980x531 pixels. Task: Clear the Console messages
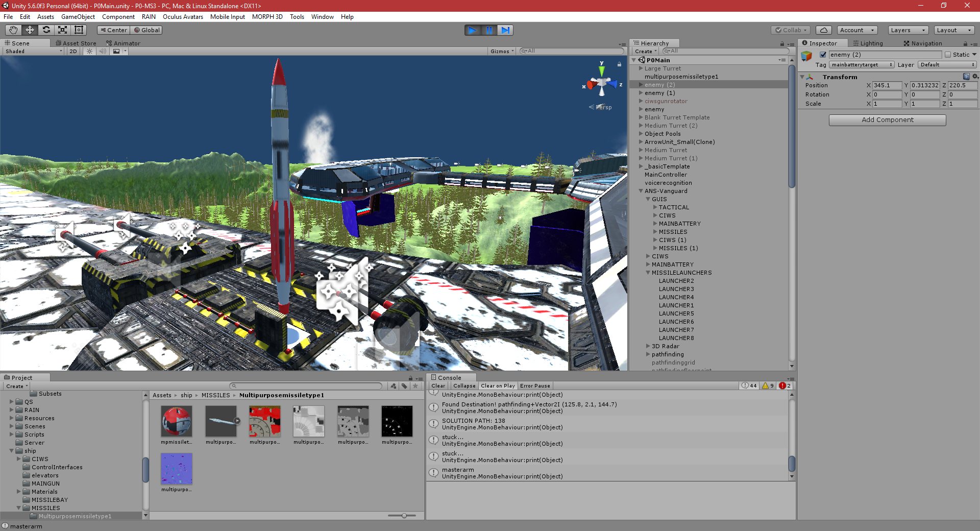[x=437, y=385]
